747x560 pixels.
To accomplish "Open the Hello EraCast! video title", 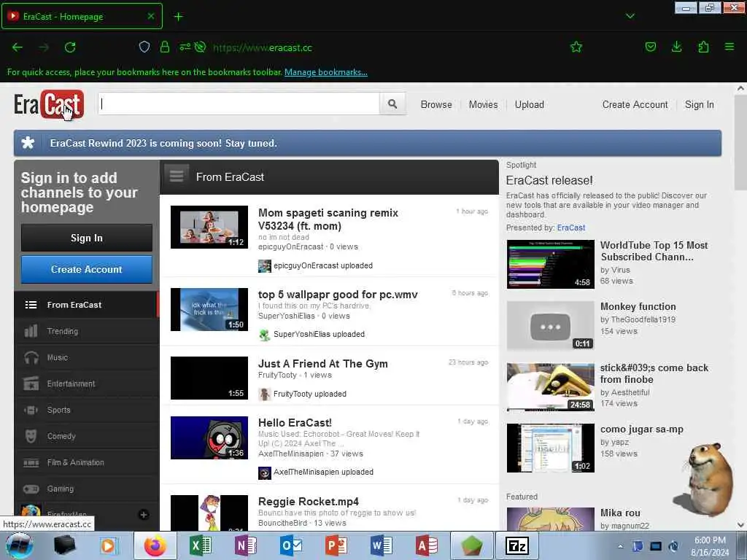I will (295, 422).
